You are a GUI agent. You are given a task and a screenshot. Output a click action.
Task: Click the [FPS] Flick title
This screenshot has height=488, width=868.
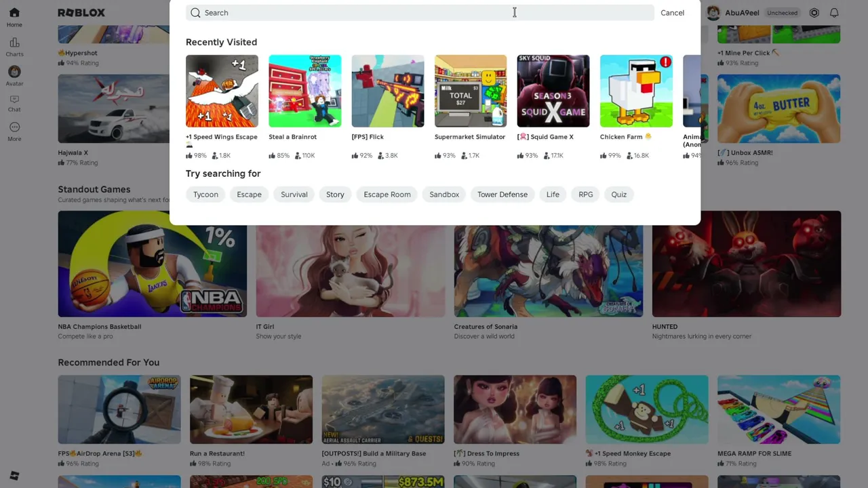(x=368, y=137)
